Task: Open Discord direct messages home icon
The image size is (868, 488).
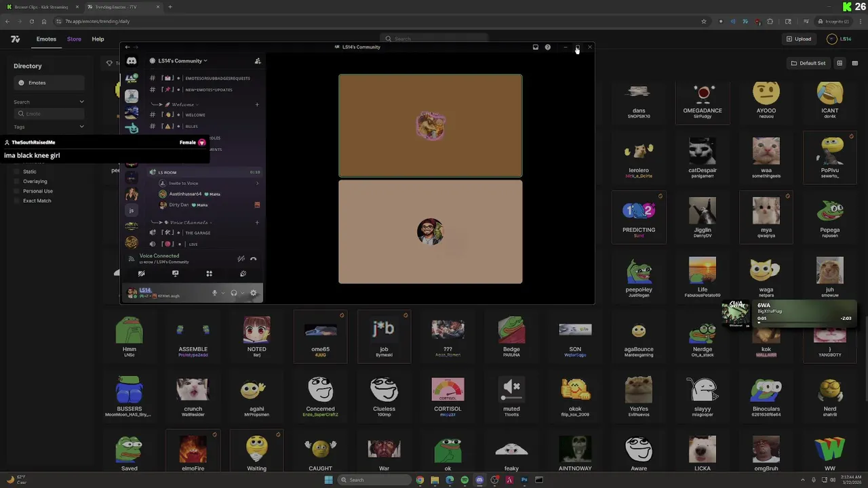Action: (132, 61)
